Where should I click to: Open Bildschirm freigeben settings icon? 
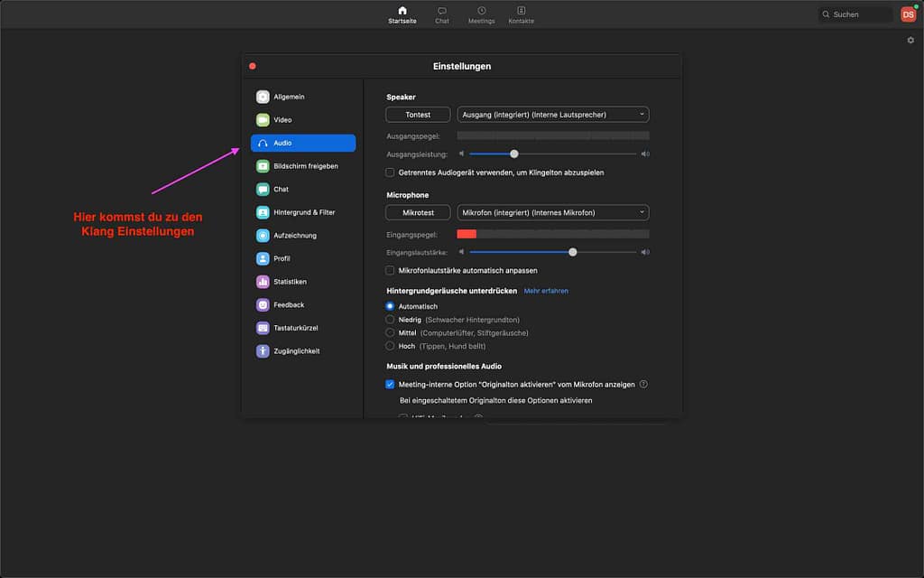(x=263, y=166)
